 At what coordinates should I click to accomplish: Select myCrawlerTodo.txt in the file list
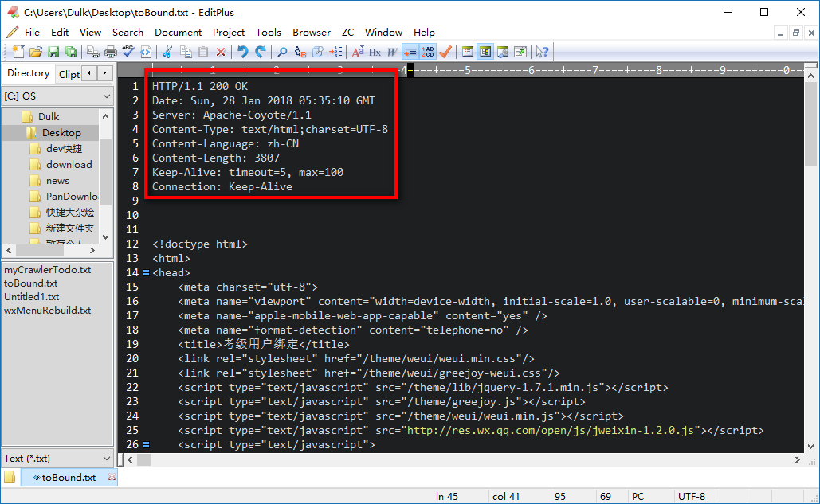coord(48,269)
